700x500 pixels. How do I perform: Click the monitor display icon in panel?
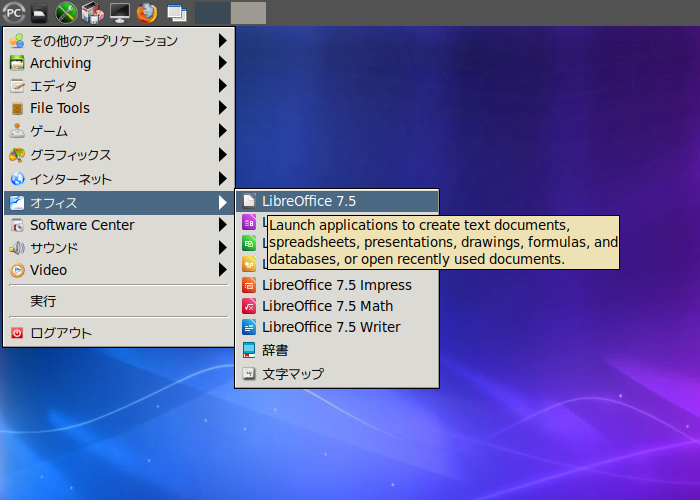[120, 13]
